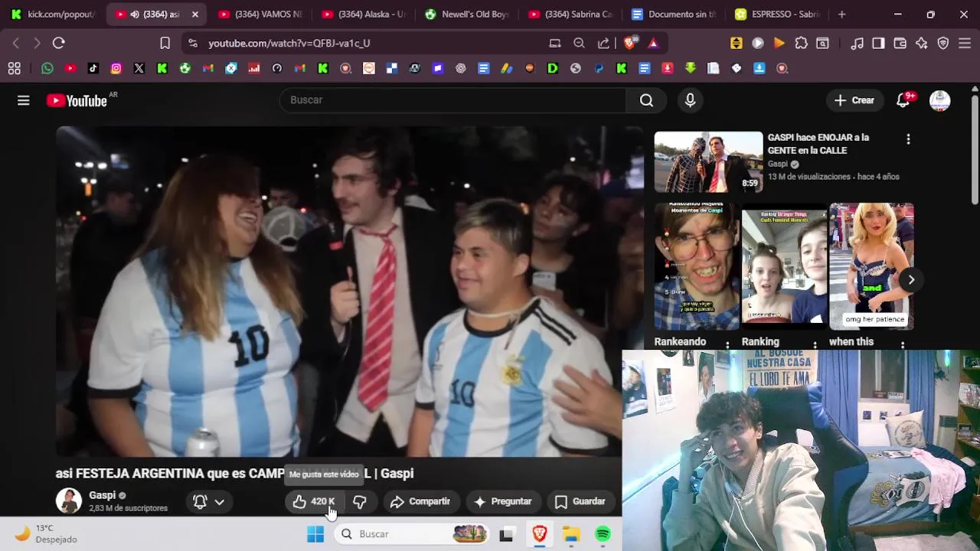Image resolution: width=980 pixels, height=551 pixels.
Task: Open a new browser tab
Action: (841, 14)
